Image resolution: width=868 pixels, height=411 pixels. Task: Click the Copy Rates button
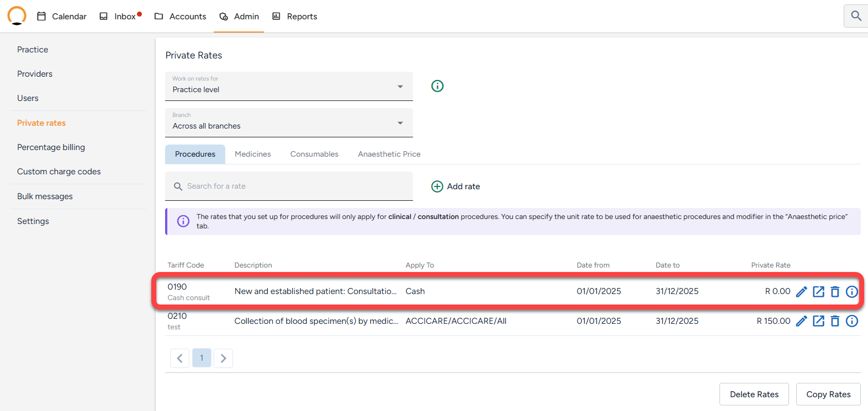pos(828,394)
